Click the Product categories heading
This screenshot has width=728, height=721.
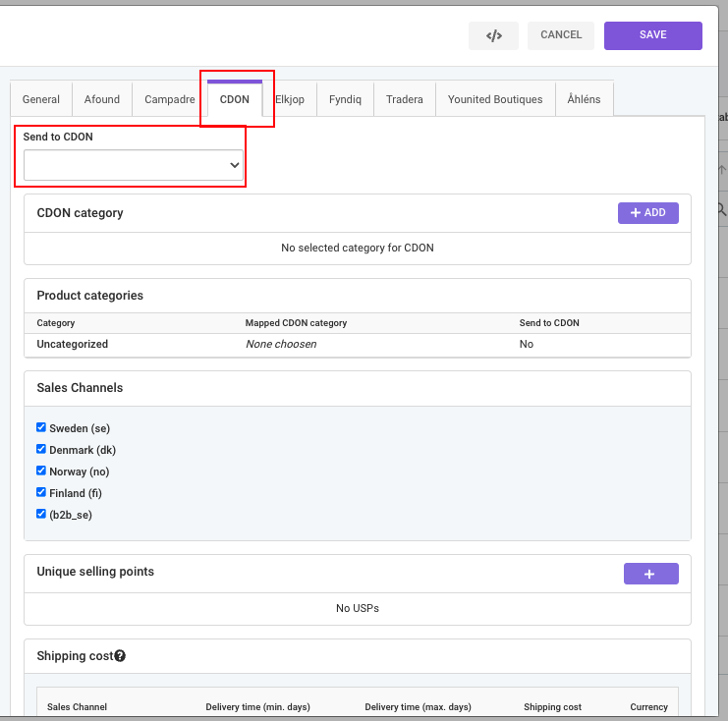[x=90, y=296]
